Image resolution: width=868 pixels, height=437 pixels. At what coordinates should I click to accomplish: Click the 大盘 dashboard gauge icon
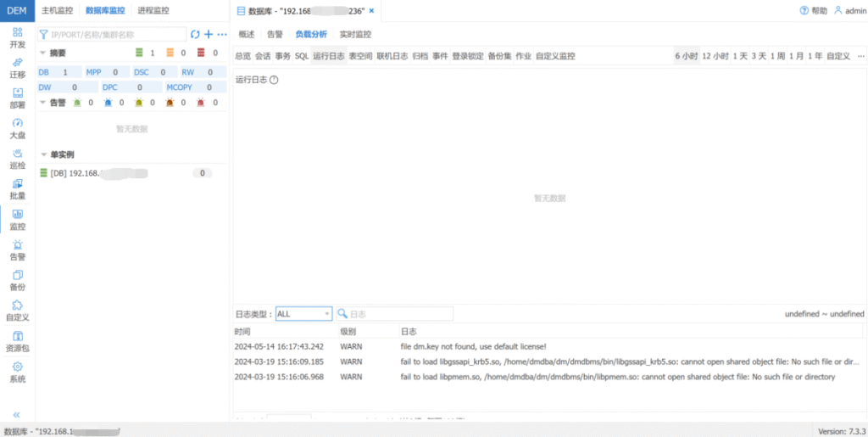tap(17, 124)
